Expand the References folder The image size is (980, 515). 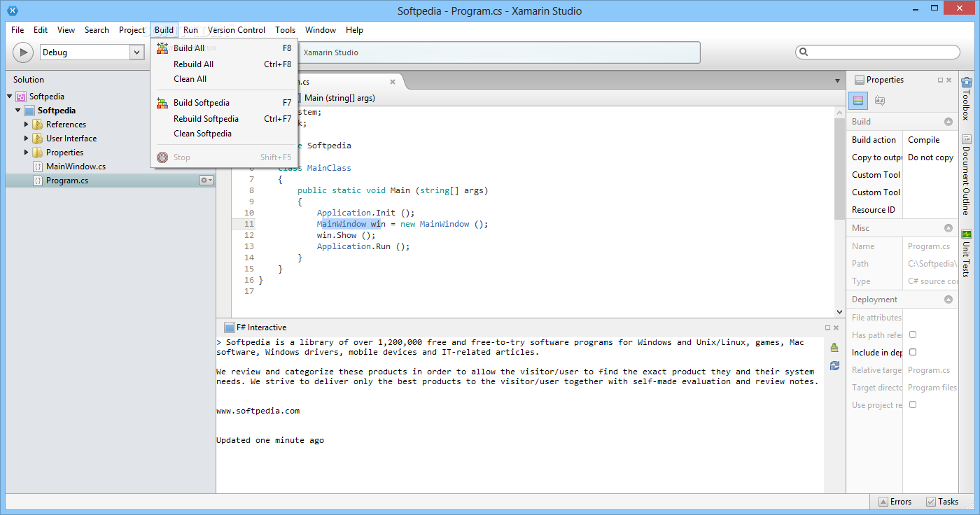27,125
